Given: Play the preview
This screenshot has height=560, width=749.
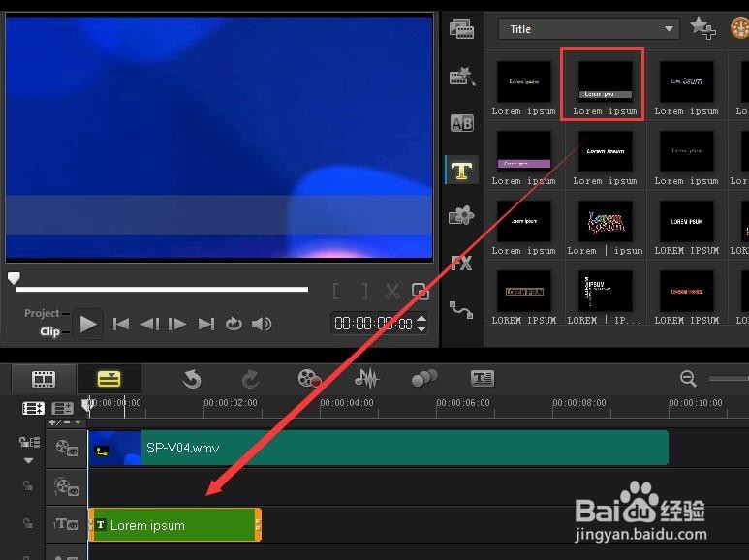Looking at the screenshot, I should 88,324.
